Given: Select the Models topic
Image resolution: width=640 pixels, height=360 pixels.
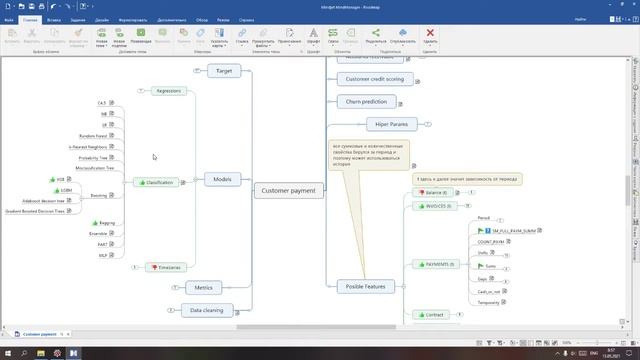Looking at the screenshot, I should pos(222,179).
